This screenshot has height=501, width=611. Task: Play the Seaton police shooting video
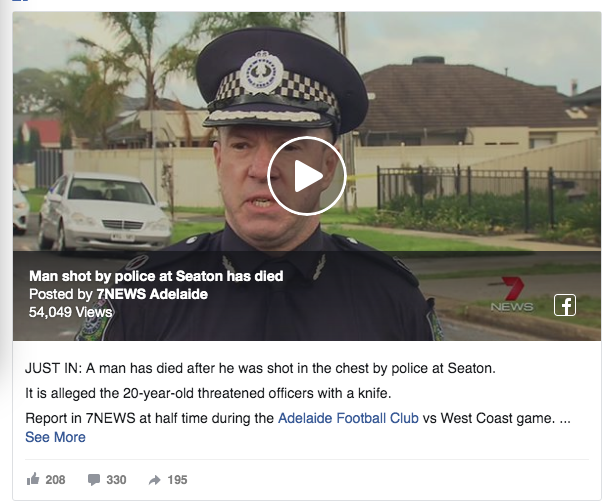[x=307, y=176]
